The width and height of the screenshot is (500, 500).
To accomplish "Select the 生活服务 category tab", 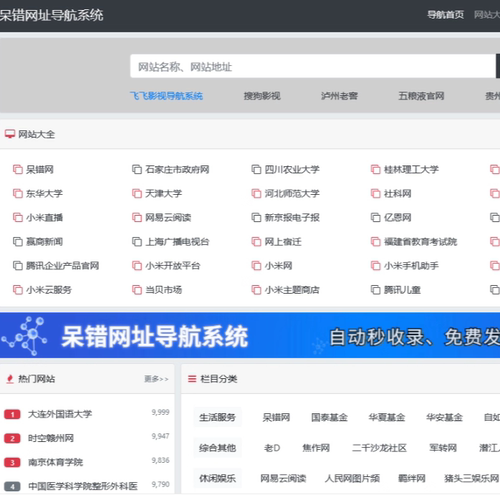I will [217, 417].
